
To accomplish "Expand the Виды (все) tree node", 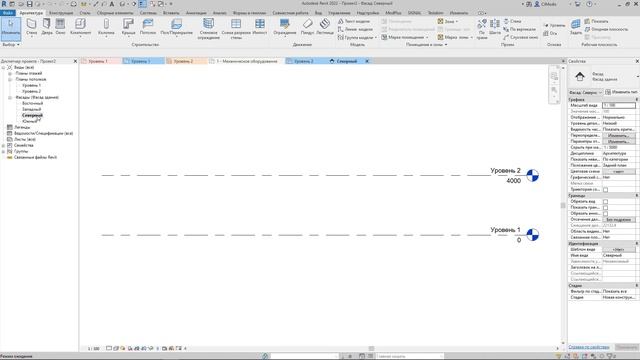I will (x=3, y=67).
